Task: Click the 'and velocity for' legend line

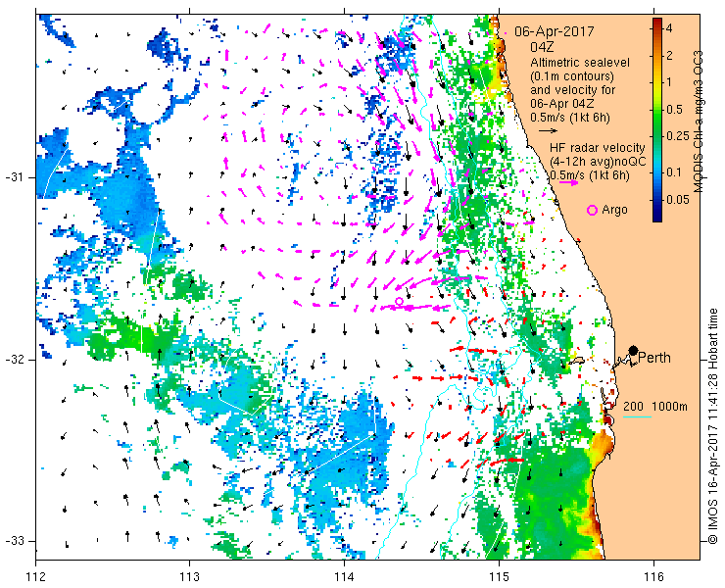Action: tap(573, 90)
